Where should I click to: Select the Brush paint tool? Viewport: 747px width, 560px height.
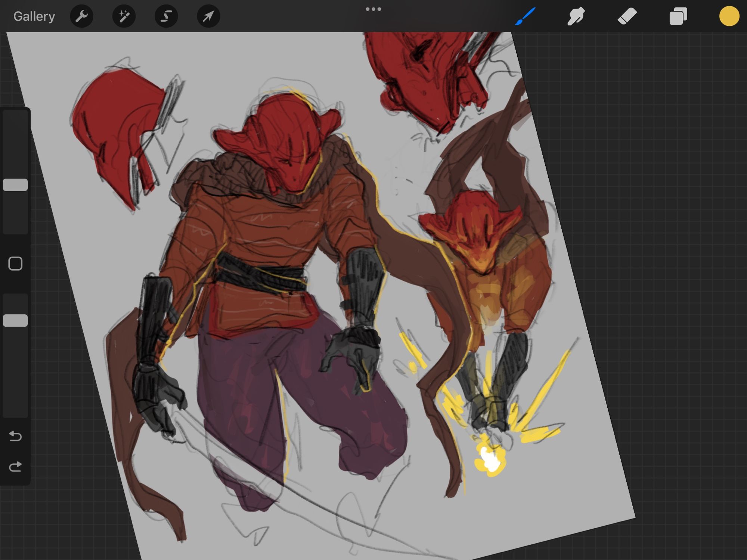tap(525, 16)
